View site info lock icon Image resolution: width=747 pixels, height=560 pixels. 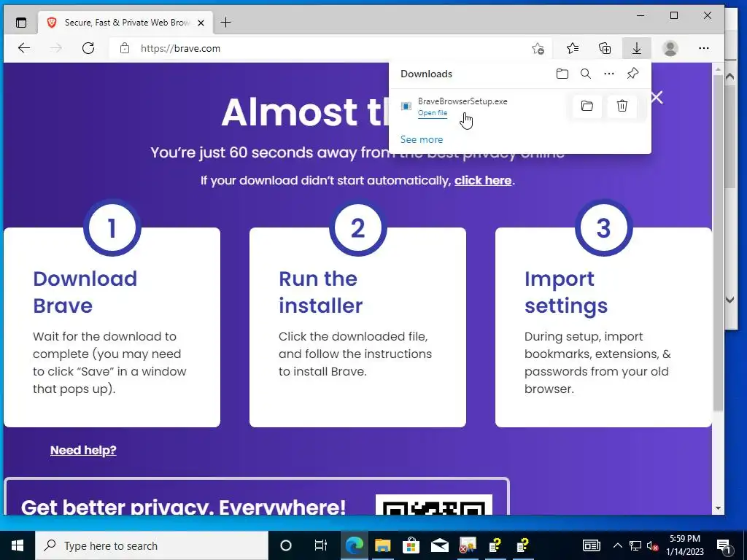(x=124, y=48)
